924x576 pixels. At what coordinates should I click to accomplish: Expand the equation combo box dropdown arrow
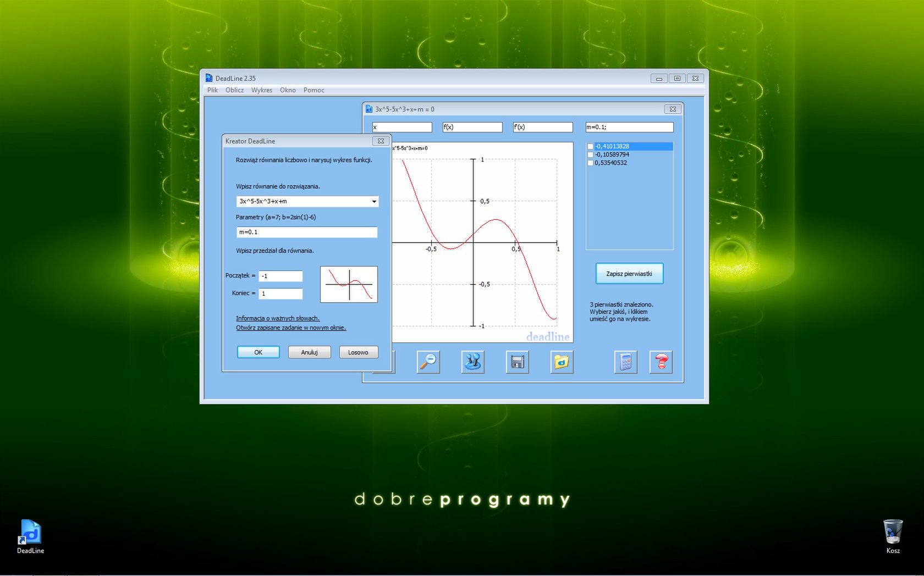point(374,202)
